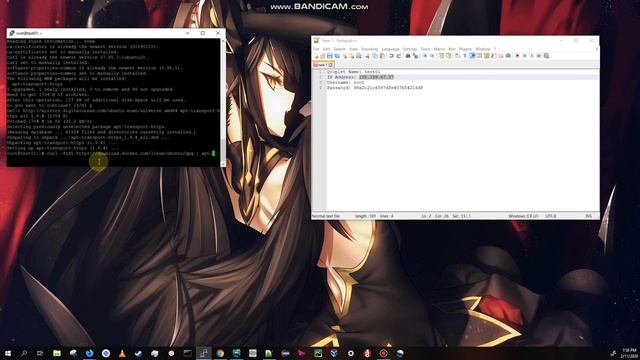Print the document via toolbar printer icon

pos(359,56)
